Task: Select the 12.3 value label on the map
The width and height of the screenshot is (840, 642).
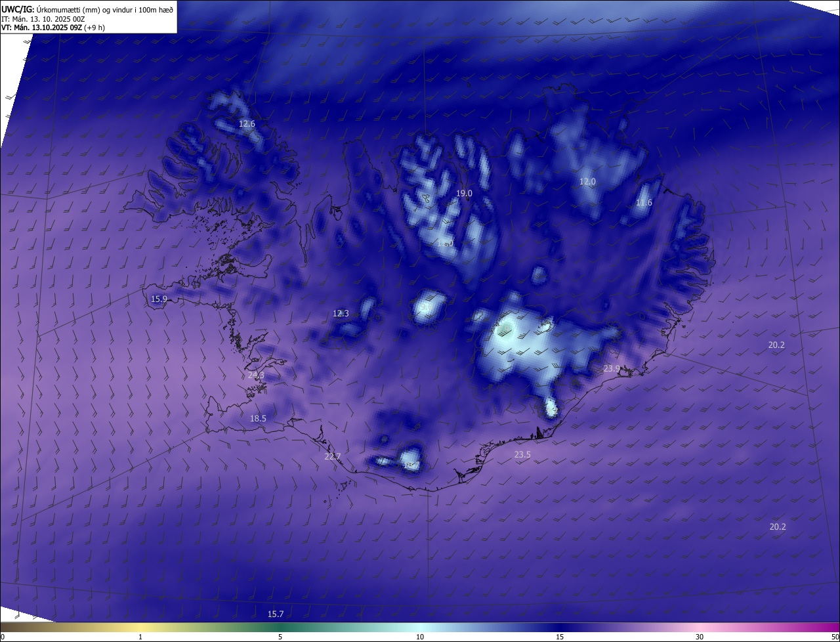Action: [341, 314]
